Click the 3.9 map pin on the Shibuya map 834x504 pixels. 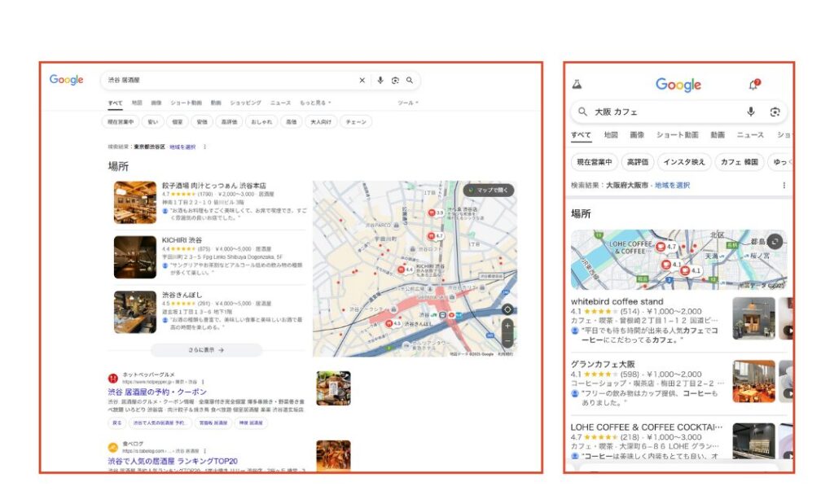coord(436,213)
